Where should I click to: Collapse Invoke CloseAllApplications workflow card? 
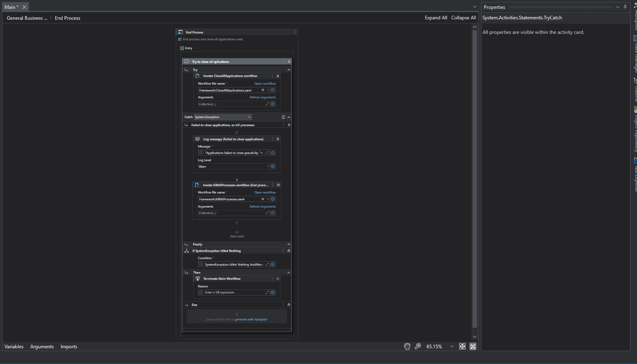[x=278, y=76]
